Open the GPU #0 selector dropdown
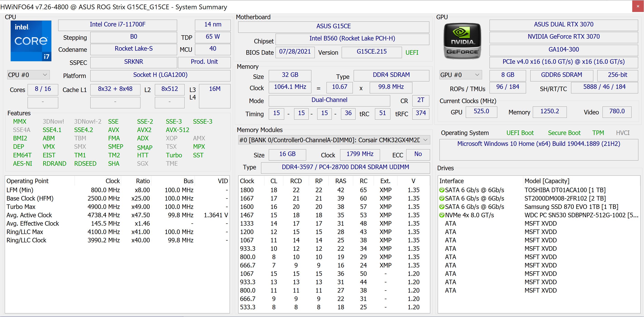 tap(461, 75)
